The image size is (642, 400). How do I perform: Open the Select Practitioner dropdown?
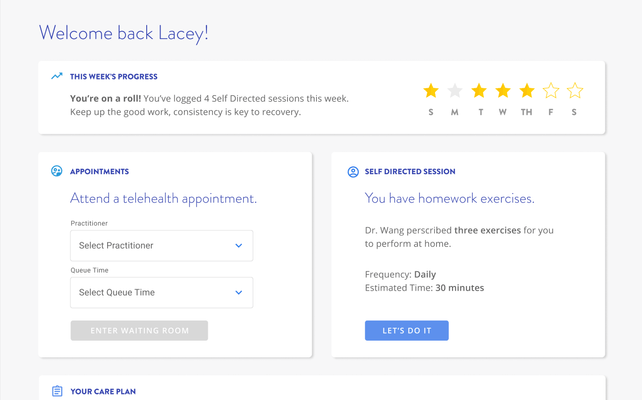coord(161,245)
